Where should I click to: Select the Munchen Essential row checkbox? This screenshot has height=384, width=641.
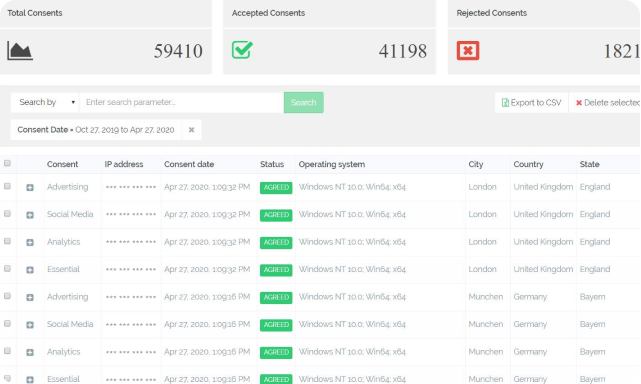(x=7, y=378)
